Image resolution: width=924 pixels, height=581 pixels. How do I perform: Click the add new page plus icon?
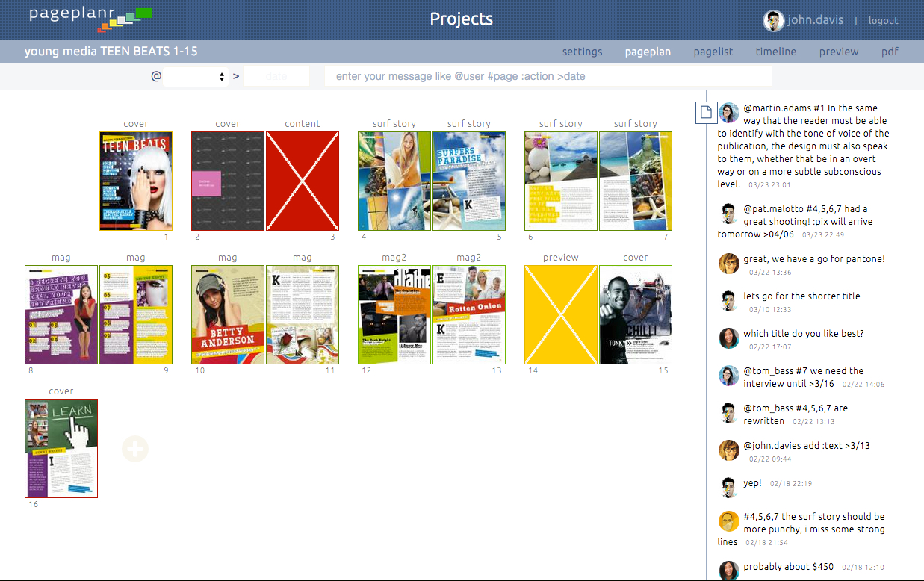[135, 449]
